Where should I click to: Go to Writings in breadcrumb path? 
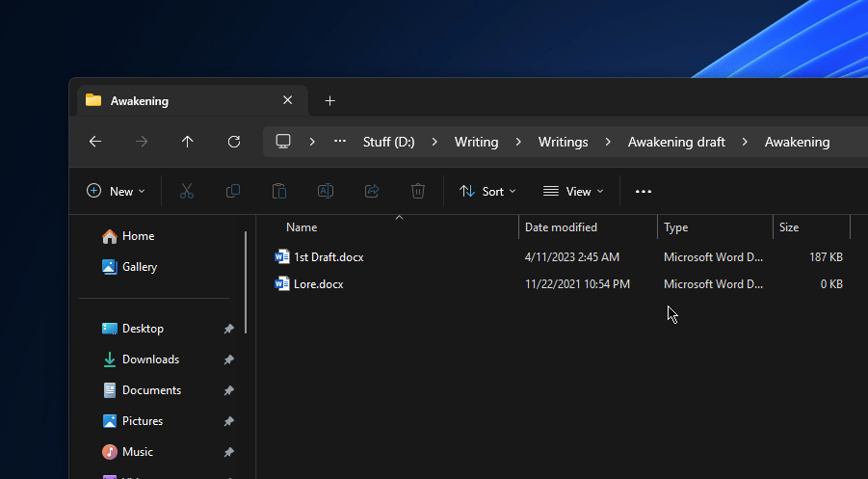click(x=563, y=142)
